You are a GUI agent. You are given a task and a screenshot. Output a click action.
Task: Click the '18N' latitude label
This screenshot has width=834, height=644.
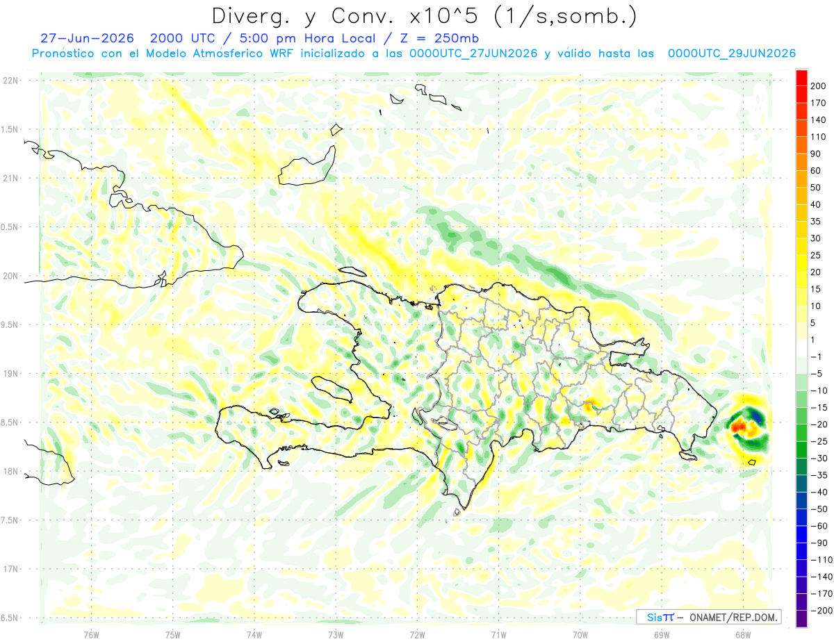(x=10, y=471)
